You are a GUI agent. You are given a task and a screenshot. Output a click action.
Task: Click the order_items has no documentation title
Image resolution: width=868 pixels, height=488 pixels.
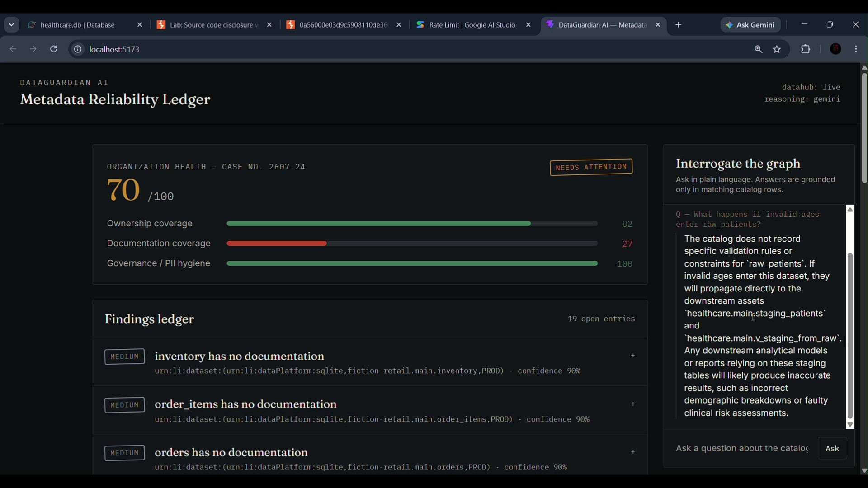(246, 405)
